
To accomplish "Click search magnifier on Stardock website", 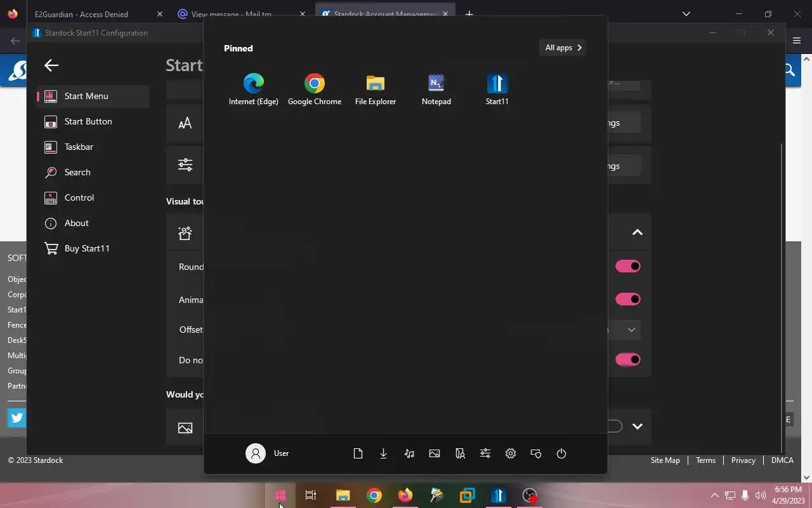I will point(789,70).
